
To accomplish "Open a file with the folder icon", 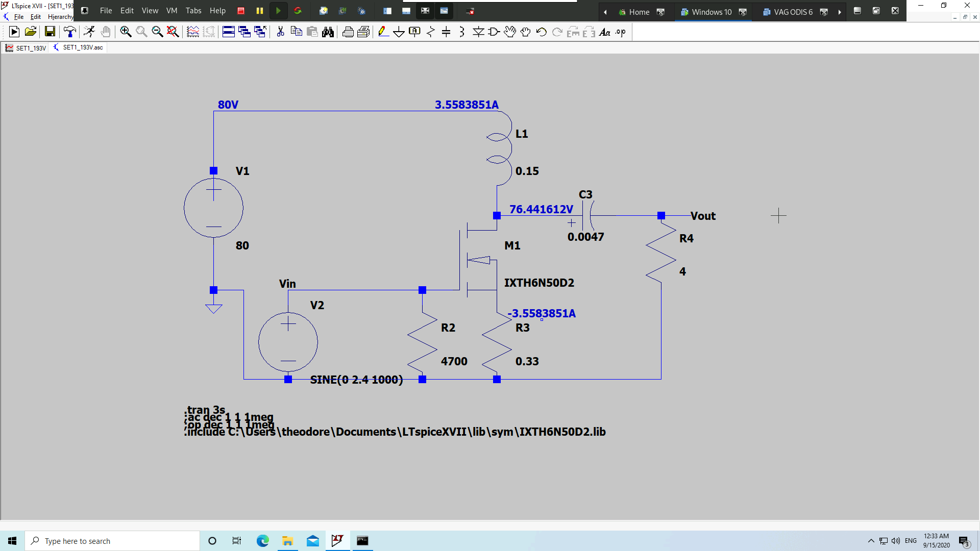I will tap(31, 32).
